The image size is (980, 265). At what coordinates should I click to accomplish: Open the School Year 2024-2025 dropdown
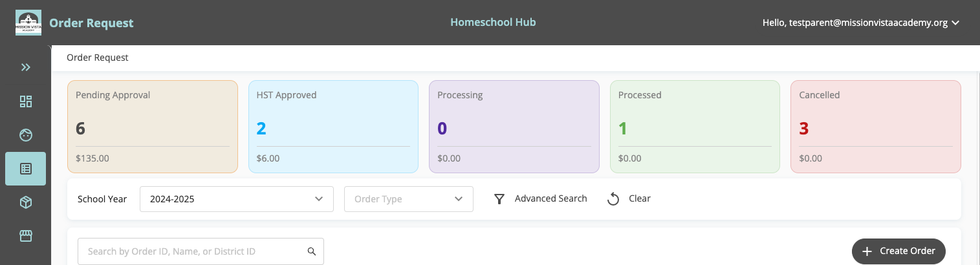(237, 199)
